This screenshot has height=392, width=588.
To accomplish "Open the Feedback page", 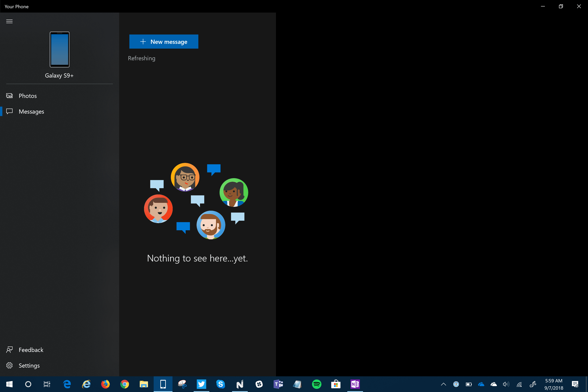I will coord(31,350).
